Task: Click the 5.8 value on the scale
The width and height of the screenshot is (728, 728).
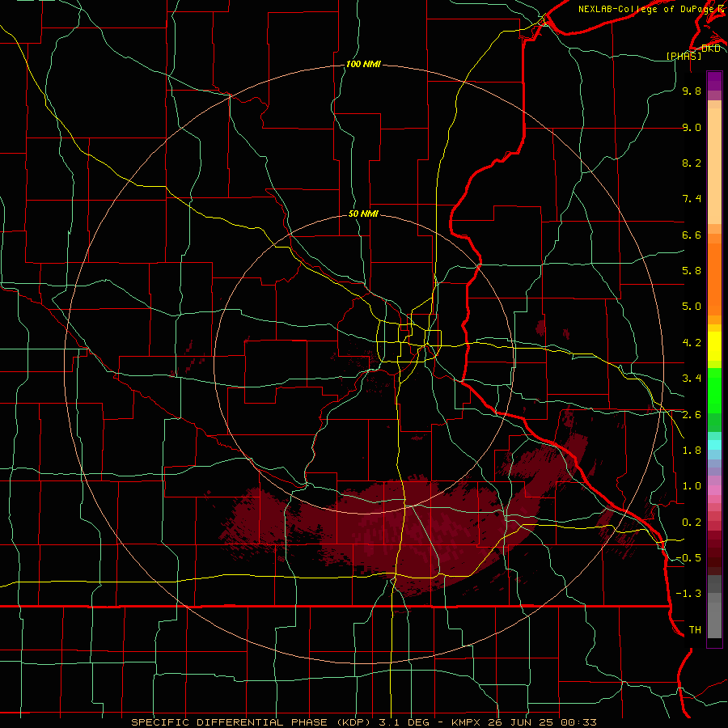Action: coord(692,271)
